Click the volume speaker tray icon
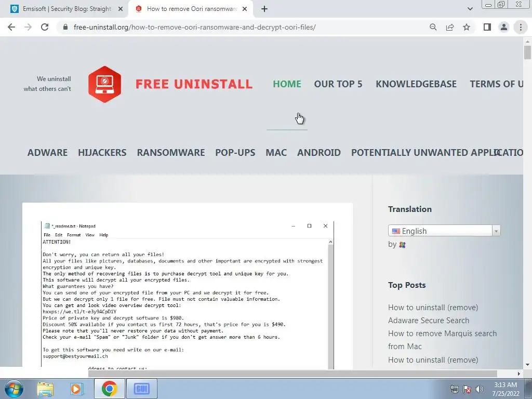This screenshot has width=532, height=399. 479,389
